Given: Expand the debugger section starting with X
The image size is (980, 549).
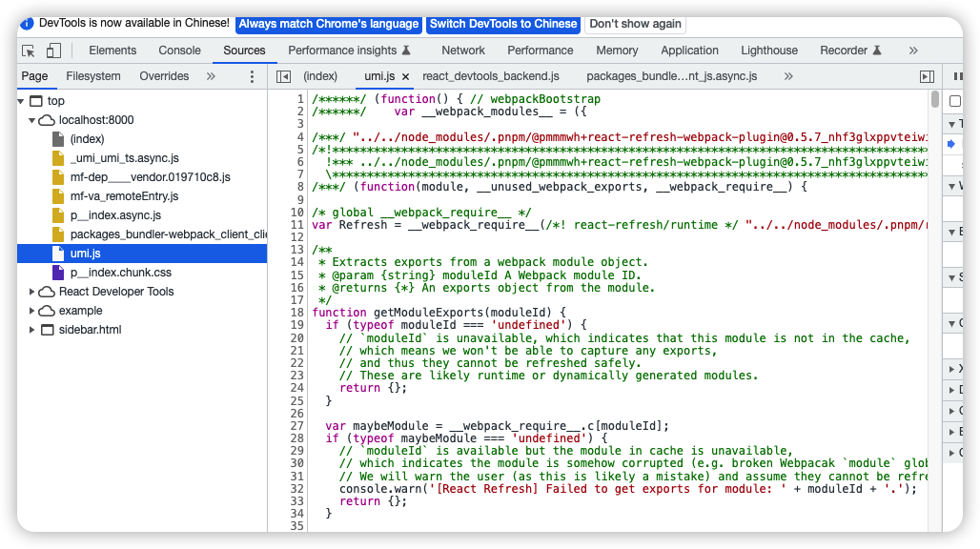Looking at the screenshot, I should tap(951, 369).
